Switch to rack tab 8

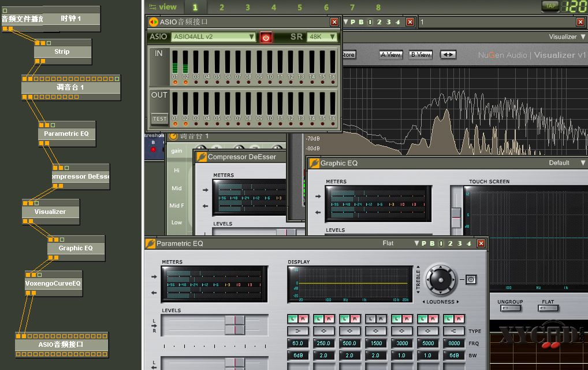coord(378,7)
